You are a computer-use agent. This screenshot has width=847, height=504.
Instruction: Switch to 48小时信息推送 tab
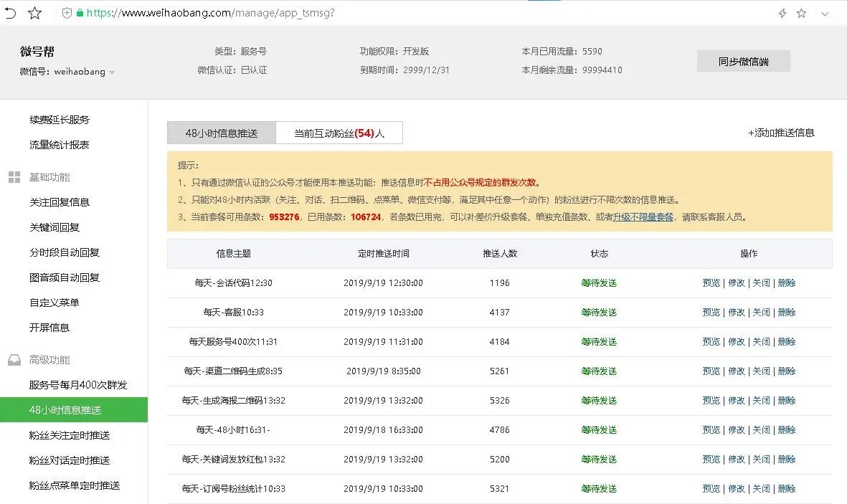coord(222,133)
